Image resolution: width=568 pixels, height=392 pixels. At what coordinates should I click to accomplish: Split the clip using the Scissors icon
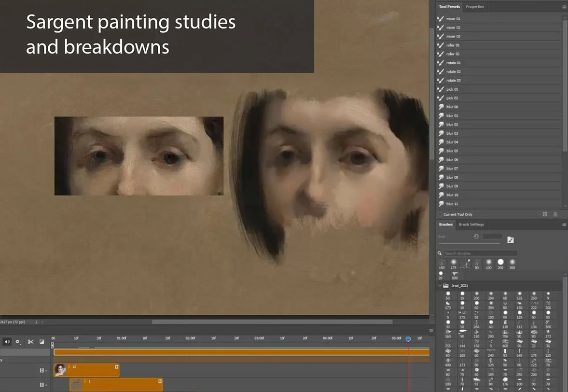[x=30, y=342]
